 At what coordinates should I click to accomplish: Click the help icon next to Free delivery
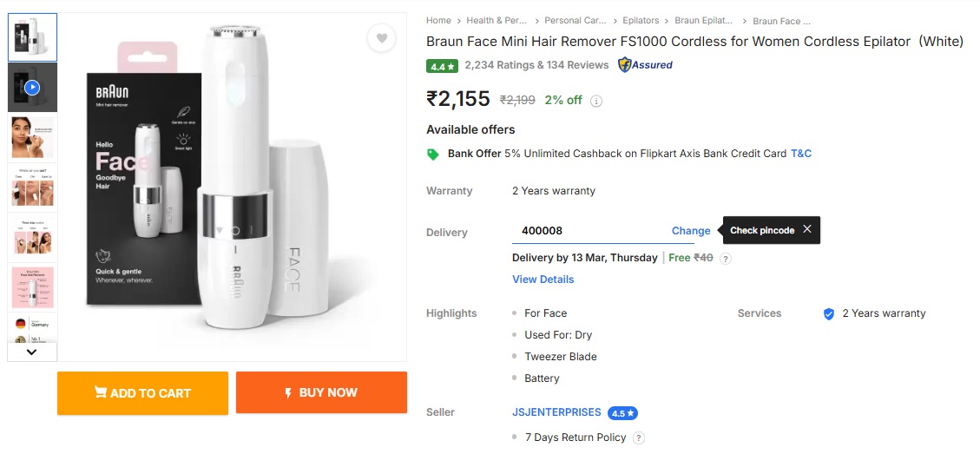click(727, 259)
